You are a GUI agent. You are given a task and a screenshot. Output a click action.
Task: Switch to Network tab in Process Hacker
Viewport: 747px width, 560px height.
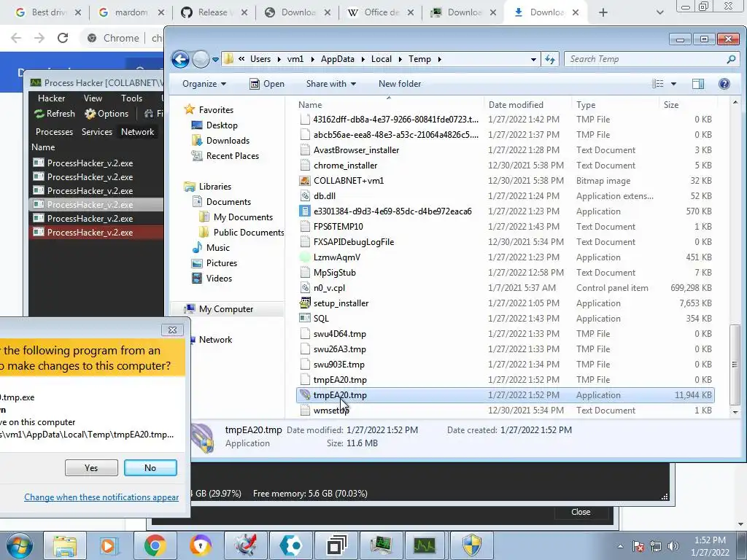coord(137,132)
